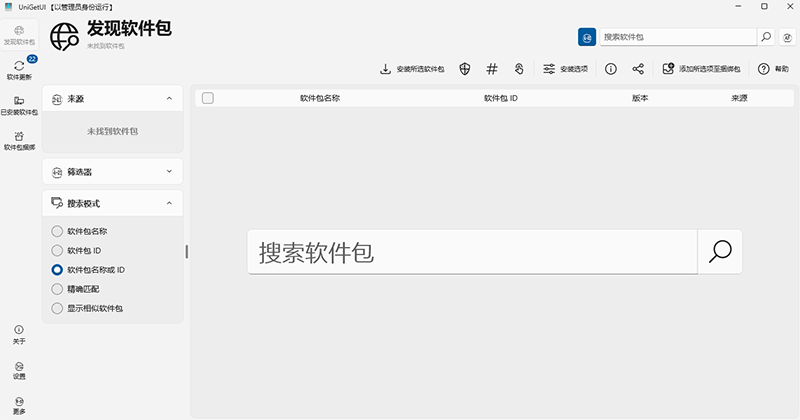Viewport: 800px width, 420px height.
Task: Switch to the 软件更新 tab
Action: click(19, 70)
